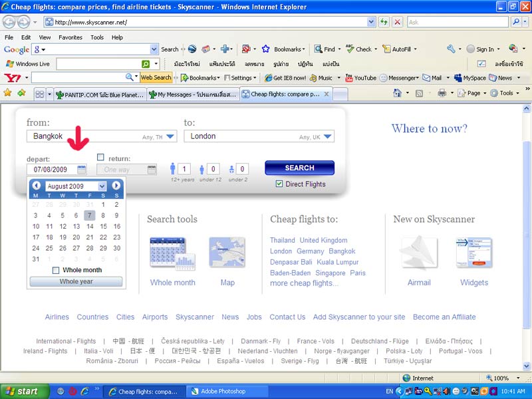Click the browser Back arrow button

[x=9, y=23]
